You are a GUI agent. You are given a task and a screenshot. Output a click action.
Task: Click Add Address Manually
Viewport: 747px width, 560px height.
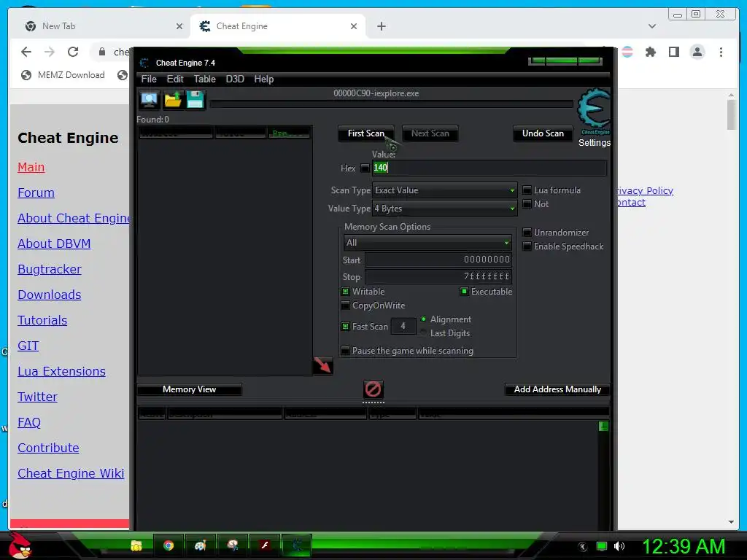(557, 389)
